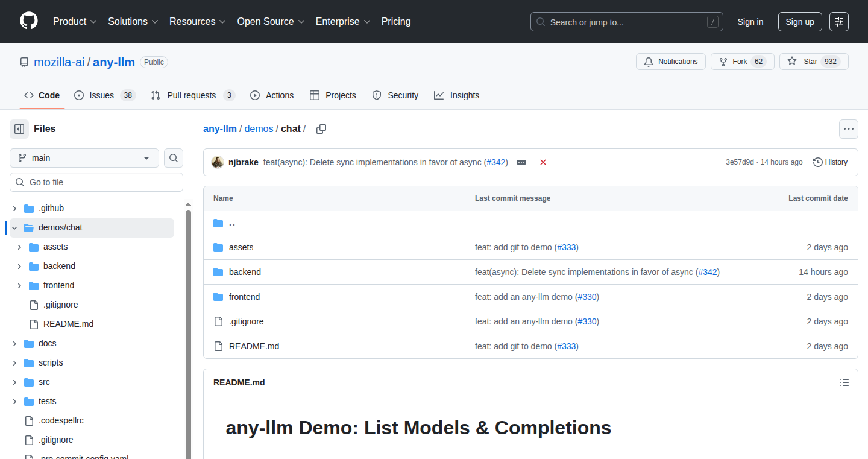Open the Security tab
The height and width of the screenshot is (459, 868).
pos(395,95)
